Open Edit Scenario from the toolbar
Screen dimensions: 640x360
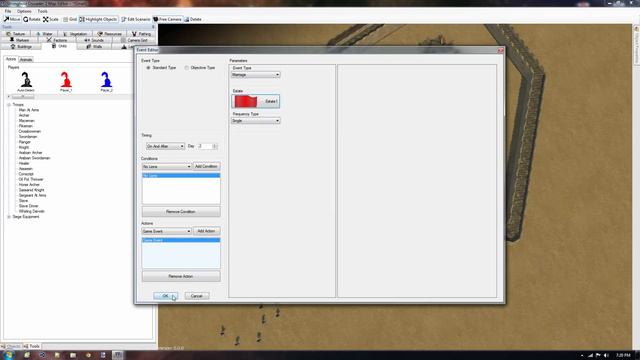[x=136, y=19]
